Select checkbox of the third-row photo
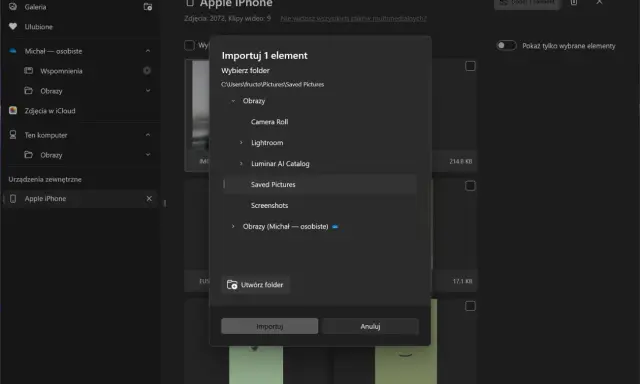This screenshot has width=640, height=384. click(x=470, y=306)
